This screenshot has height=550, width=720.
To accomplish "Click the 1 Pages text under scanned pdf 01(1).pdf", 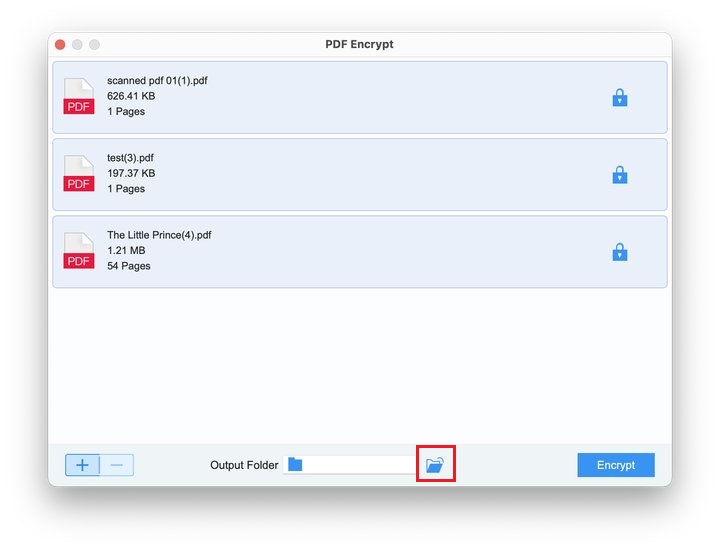I will point(126,112).
